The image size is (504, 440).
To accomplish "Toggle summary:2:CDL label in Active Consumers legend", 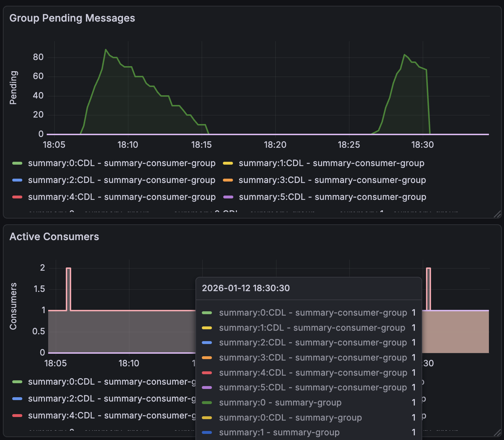I will coord(111,399).
